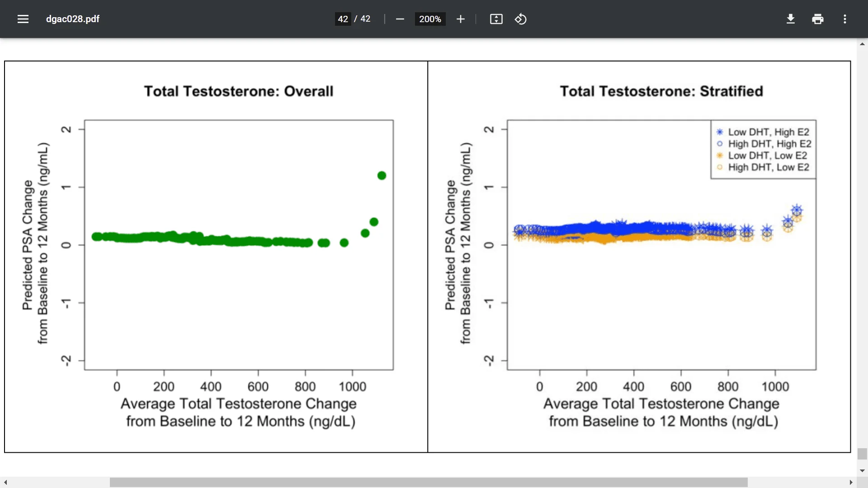
Task: Click the horizontal scrollbar thumb
Action: coord(429,483)
